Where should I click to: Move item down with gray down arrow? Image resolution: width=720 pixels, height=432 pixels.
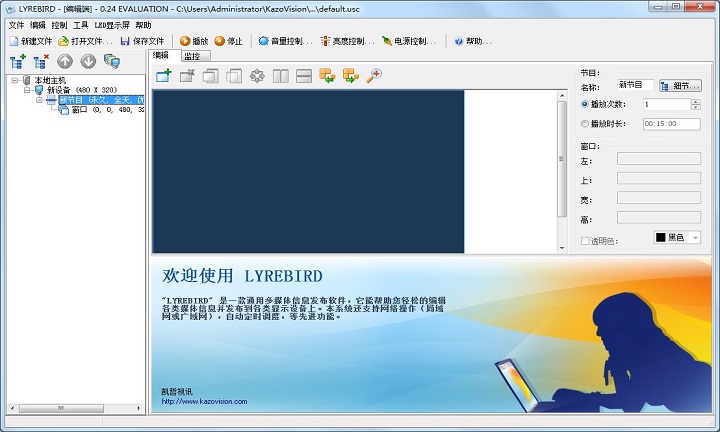[89, 61]
